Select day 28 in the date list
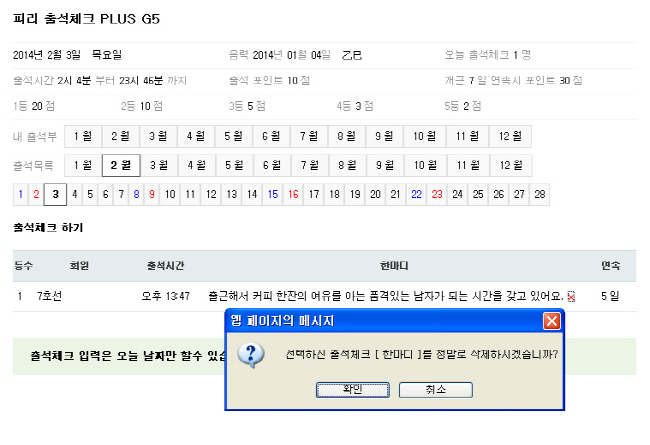This screenshot has height=445, width=650. click(540, 194)
